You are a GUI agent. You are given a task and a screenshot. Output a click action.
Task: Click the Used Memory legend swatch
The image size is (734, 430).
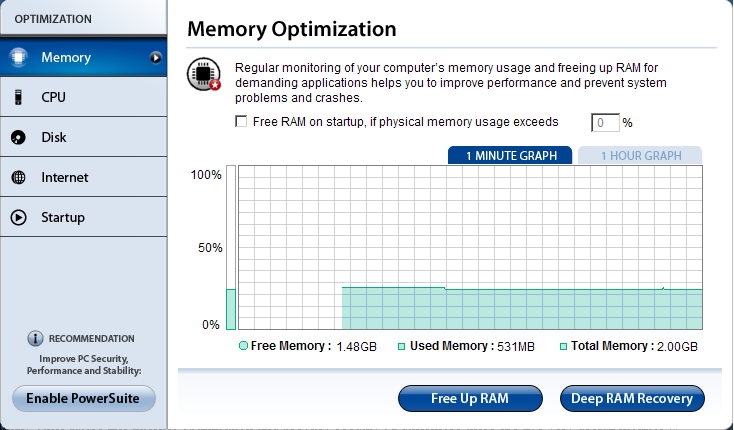[x=401, y=346]
